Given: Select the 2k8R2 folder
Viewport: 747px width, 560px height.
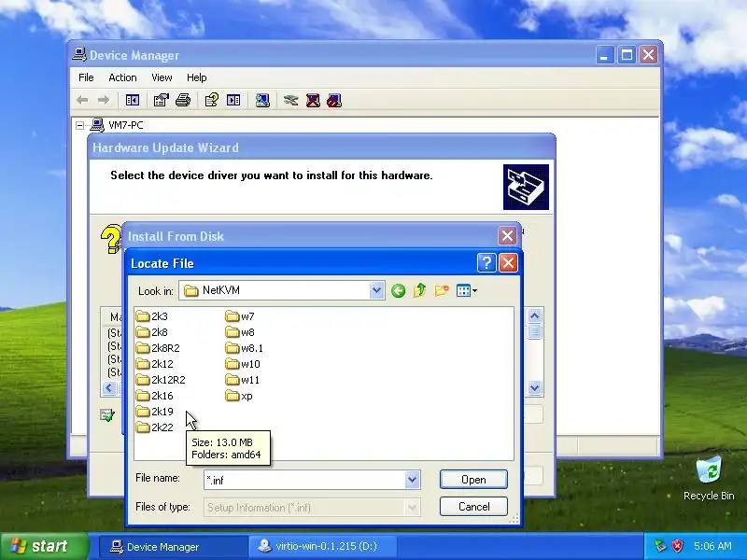Looking at the screenshot, I should [x=158, y=348].
